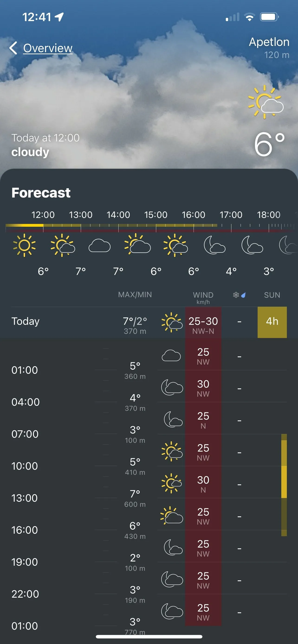298x644 pixels.
Task: Tap the large current weather icon
Action: 266,102
